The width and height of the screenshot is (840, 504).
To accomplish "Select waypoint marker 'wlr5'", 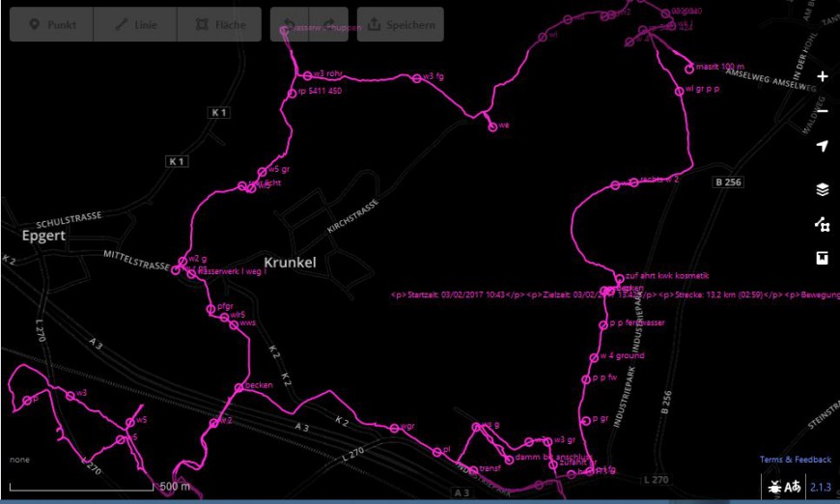I will coord(224,317).
